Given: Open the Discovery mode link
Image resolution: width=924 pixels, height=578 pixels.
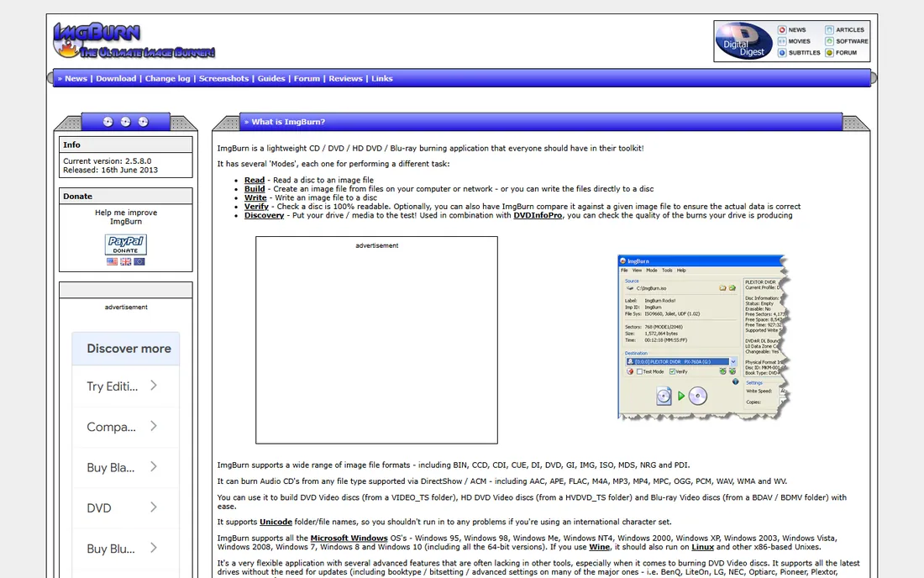Looking at the screenshot, I should (264, 216).
